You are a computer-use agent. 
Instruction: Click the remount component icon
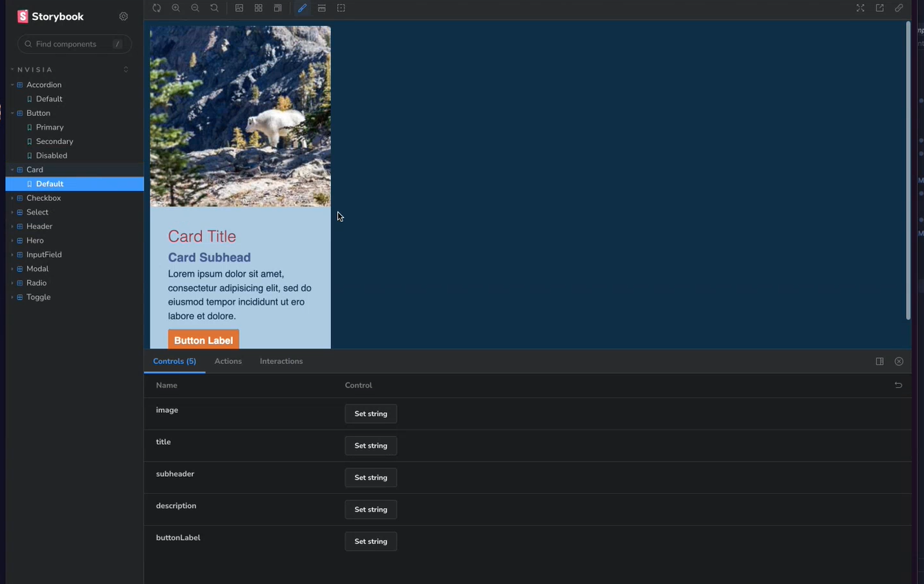(x=157, y=8)
